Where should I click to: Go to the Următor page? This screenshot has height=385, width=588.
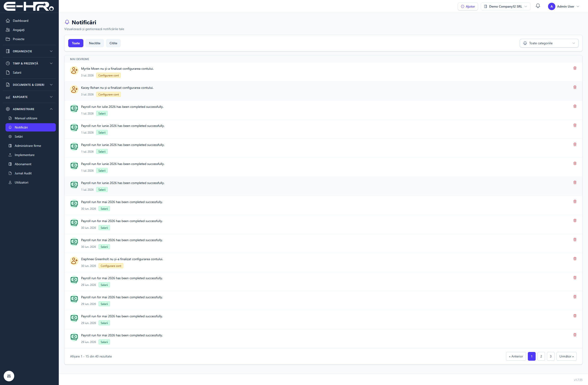566,356
